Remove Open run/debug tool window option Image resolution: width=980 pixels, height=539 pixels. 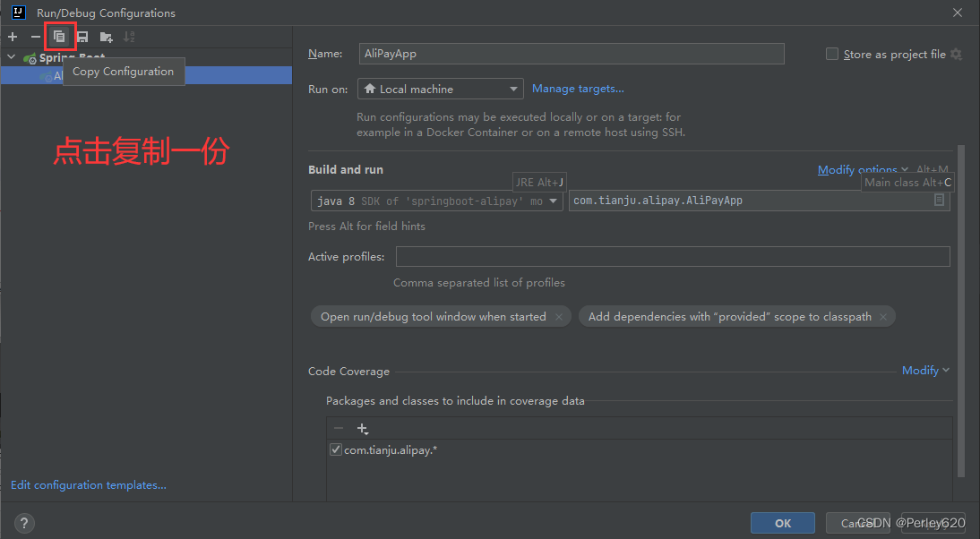pyautogui.click(x=559, y=317)
